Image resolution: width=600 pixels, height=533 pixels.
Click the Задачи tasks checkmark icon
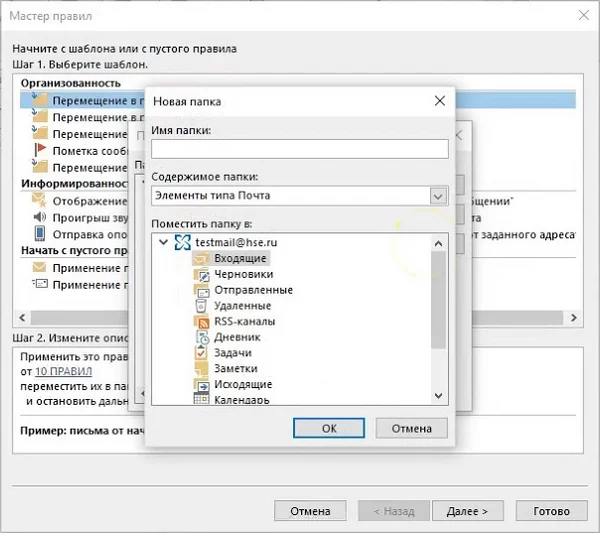click(x=200, y=353)
